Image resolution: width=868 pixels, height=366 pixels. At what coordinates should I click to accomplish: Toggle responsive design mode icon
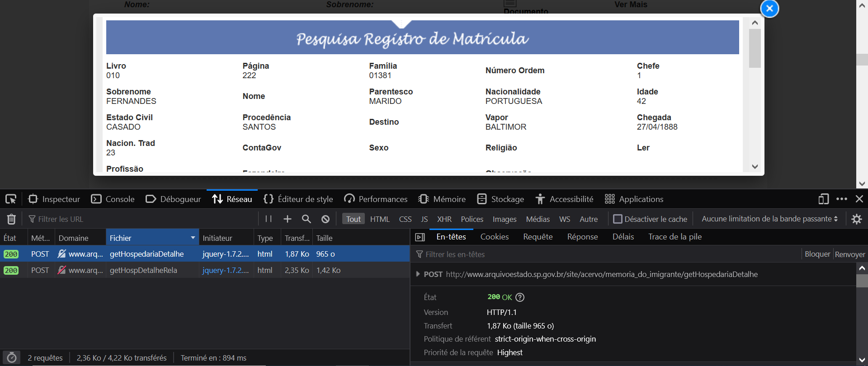823,199
